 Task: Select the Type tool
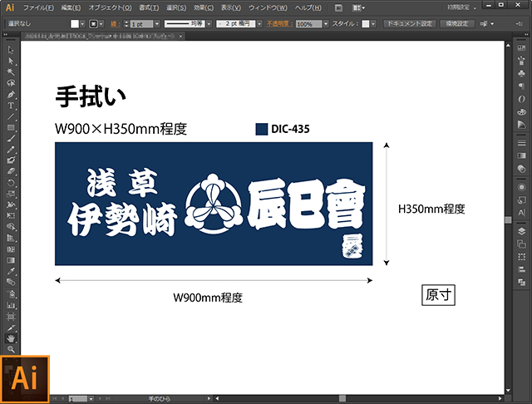(11, 106)
